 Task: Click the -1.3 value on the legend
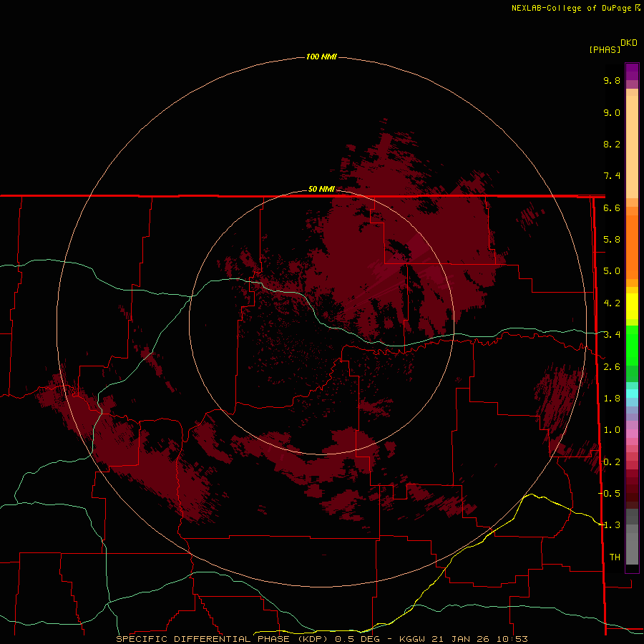coord(609,526)
